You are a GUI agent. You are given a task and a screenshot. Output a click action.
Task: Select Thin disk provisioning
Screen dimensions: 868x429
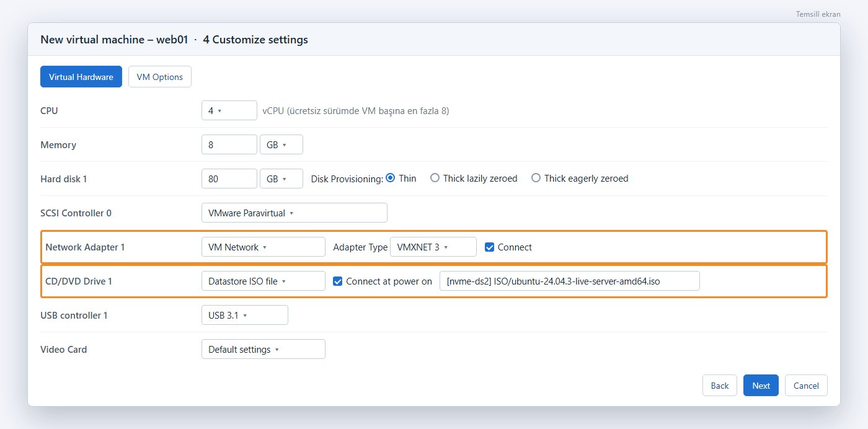391,178
